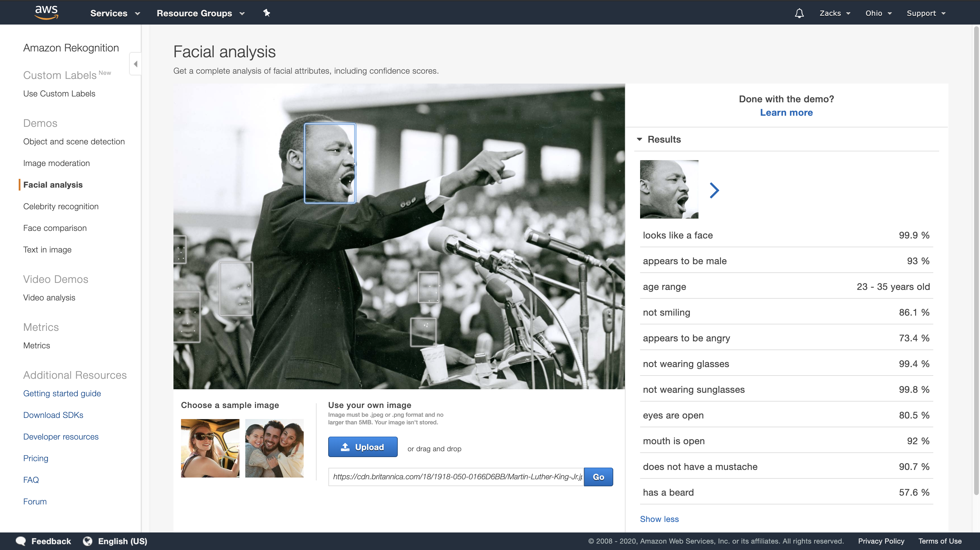Expand the Resource Groups dropdown
Image resolution: width=980 pixels, height=550 pixels.
click(x=200, y=13)
